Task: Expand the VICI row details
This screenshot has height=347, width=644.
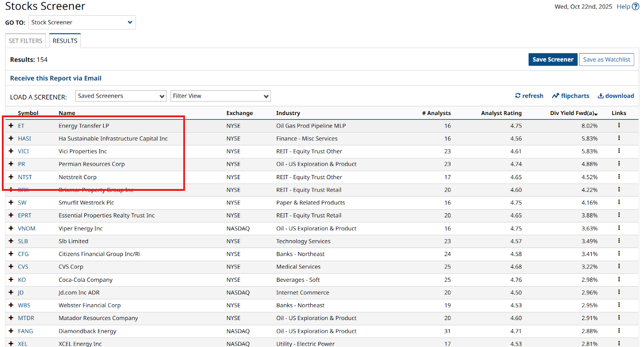Action: (x=11, y=151)
